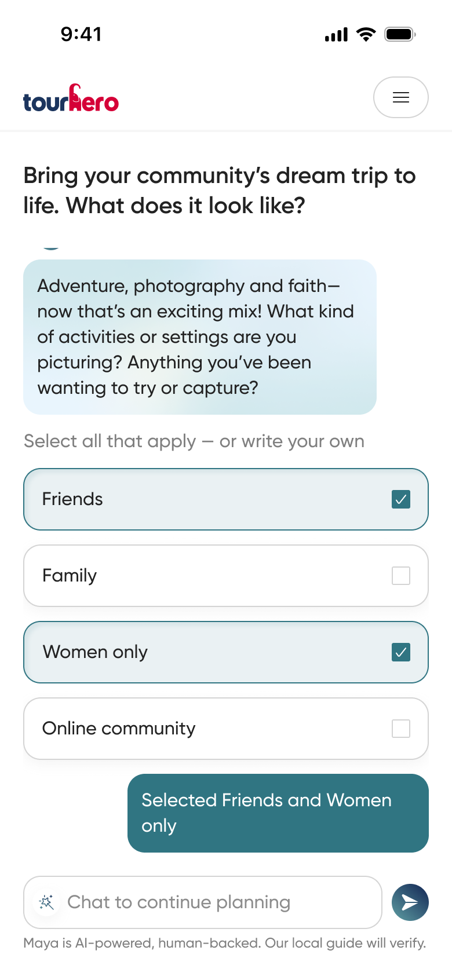The height and width of the screenshot is (980, 452).
Task: Tap the Wi-Fi status icon
Action: 366,34
